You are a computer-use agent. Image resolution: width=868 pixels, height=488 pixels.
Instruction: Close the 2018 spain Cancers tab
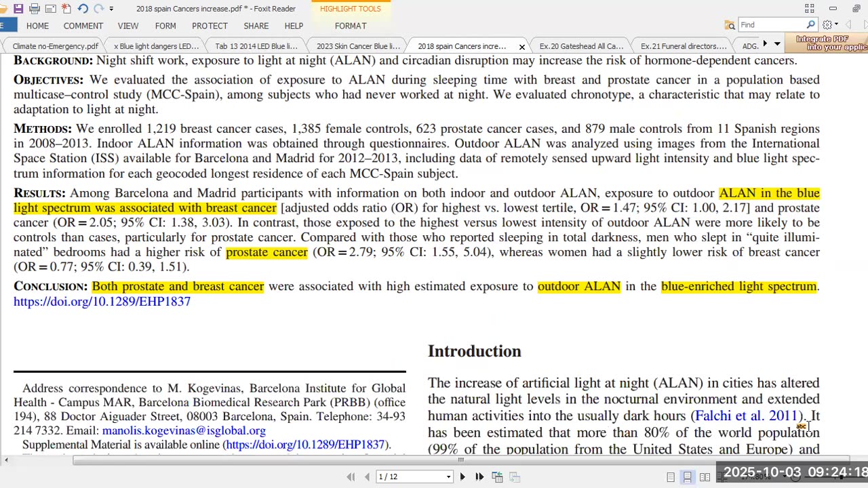(x=521, y=47)
